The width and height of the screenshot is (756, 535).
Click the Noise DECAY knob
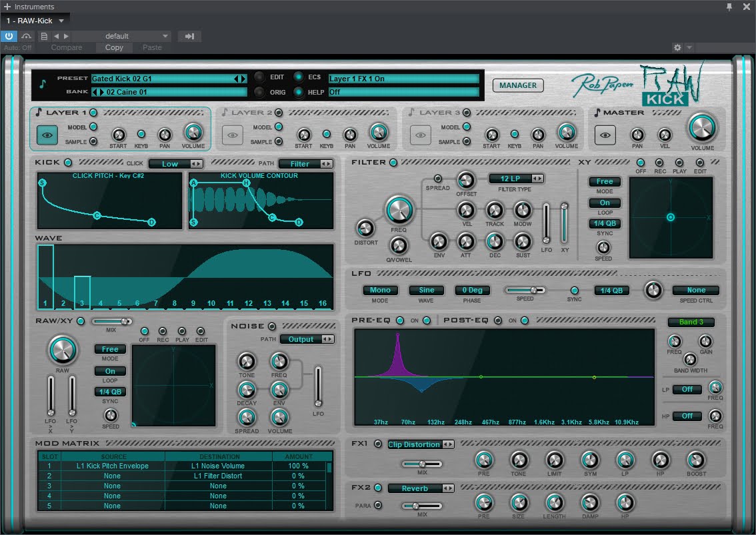(x=247, y=390)
